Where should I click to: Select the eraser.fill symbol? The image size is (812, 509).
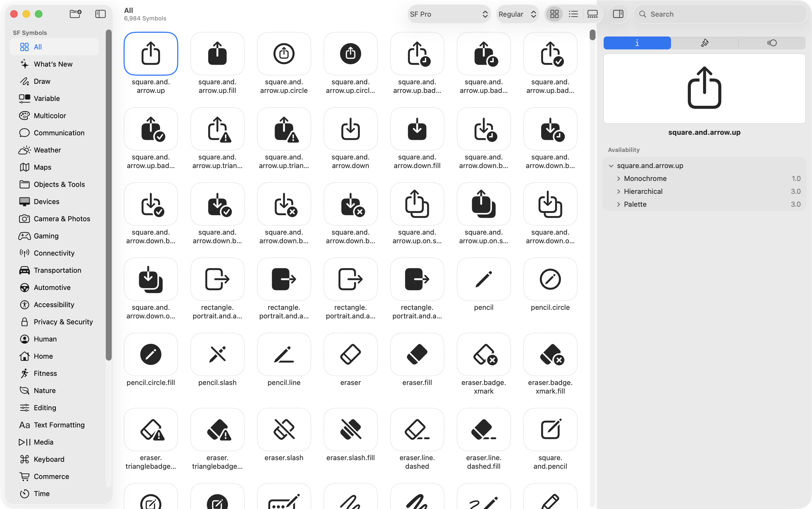(417, 354)
